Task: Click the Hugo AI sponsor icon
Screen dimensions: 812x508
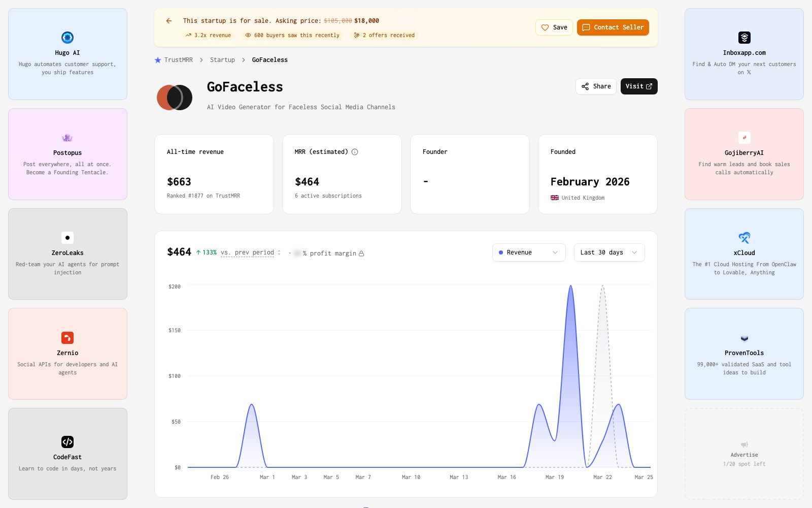Action: (67, 38)
